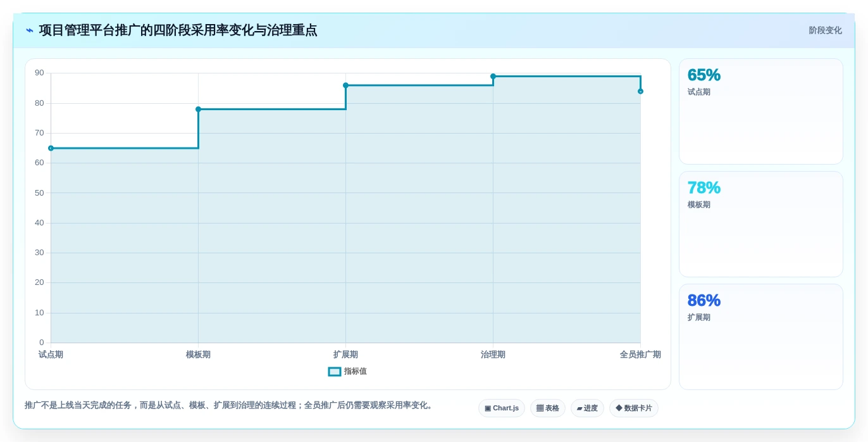Select the 进度 chip
868x442 pixels.
click(587, 408)
